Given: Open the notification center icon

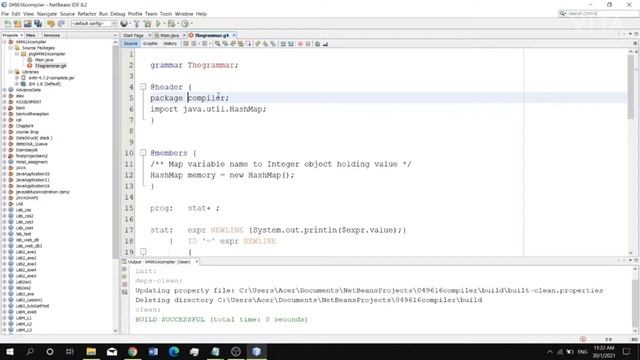Looking at the screenshot, I should point(627,351).
